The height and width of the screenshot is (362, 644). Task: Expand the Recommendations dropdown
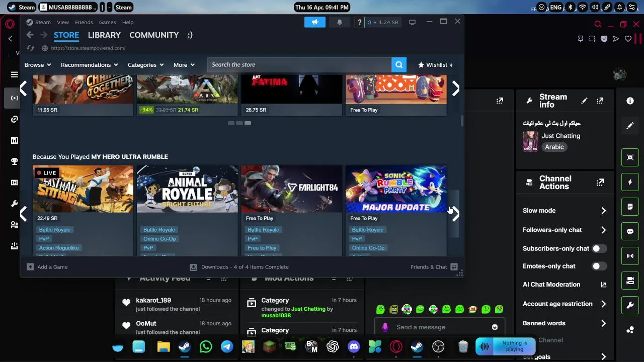coord(90,65)
